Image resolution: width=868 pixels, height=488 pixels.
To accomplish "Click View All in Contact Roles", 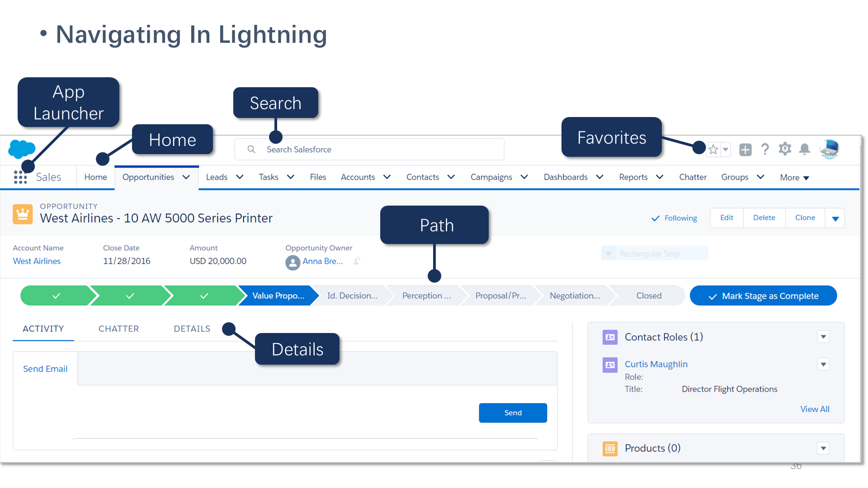I will [x=815, y=409].
